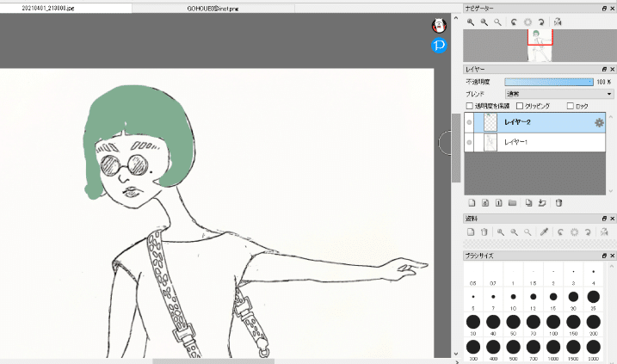Adjust the 不透明度 opacity slider
The image size is (617, 364).
549,82
